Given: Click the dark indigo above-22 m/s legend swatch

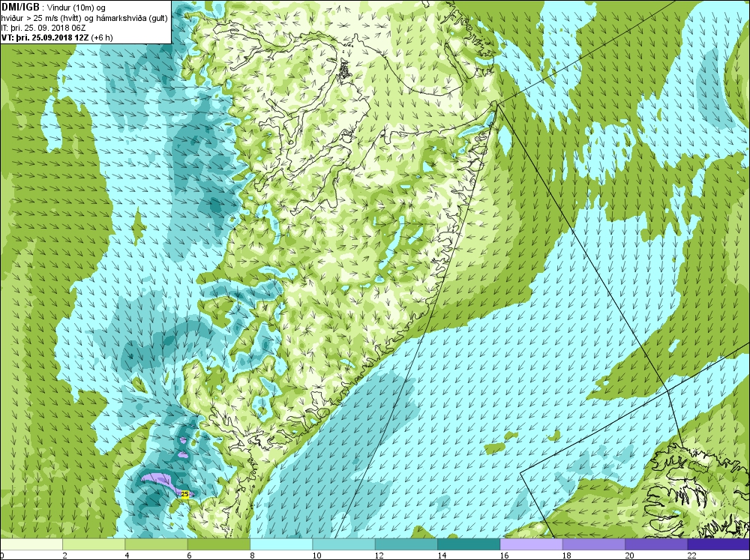Looking at the screenshot, I should (x=718, y=544).
